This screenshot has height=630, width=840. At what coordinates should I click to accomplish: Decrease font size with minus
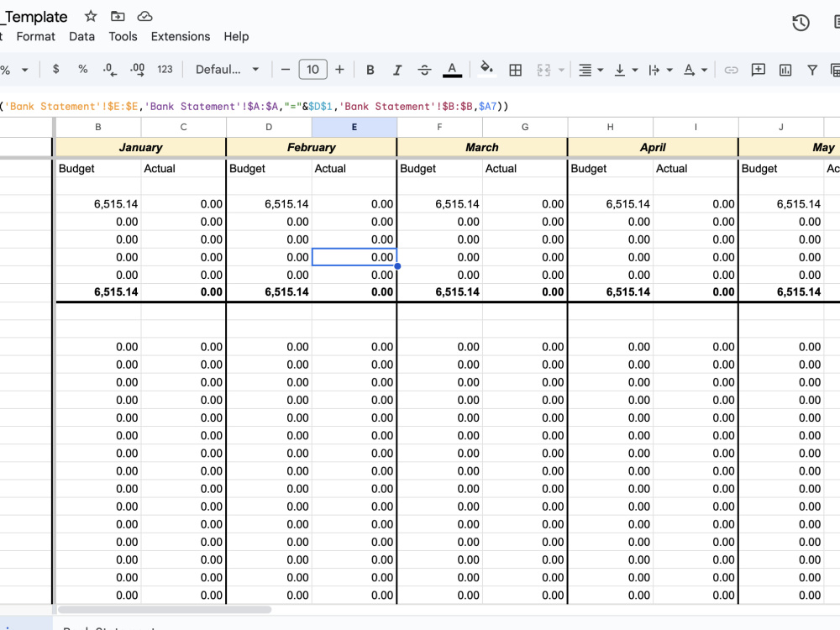point(286,70)
